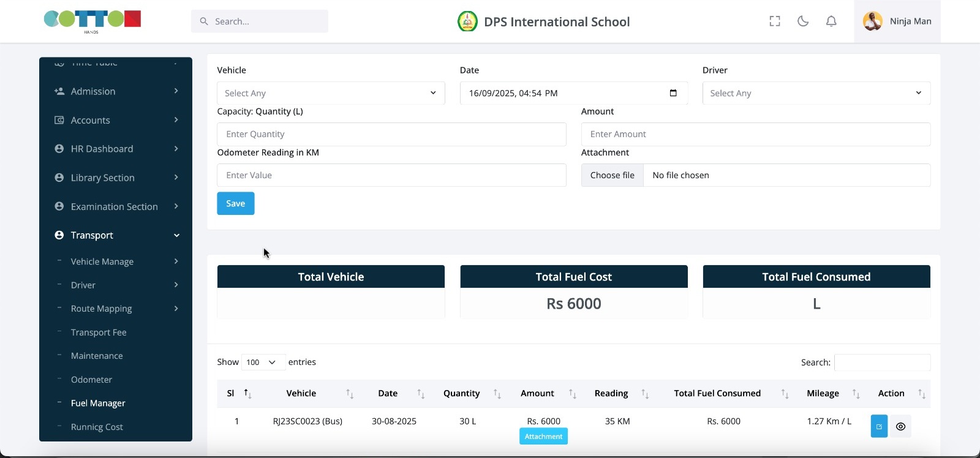The width and height of the screenshot is (980, 458).
Task: Sort table by Vehicle column arrows
Action: [350, 394]
